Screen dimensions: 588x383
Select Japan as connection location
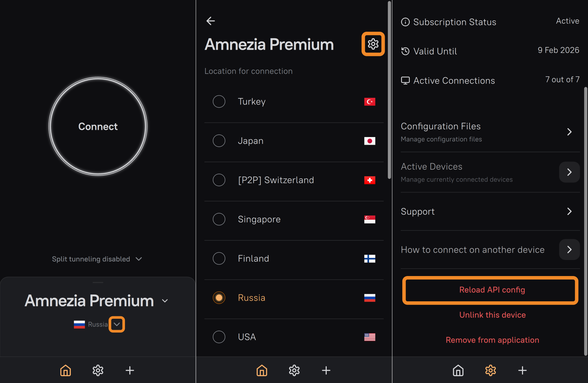219,141
